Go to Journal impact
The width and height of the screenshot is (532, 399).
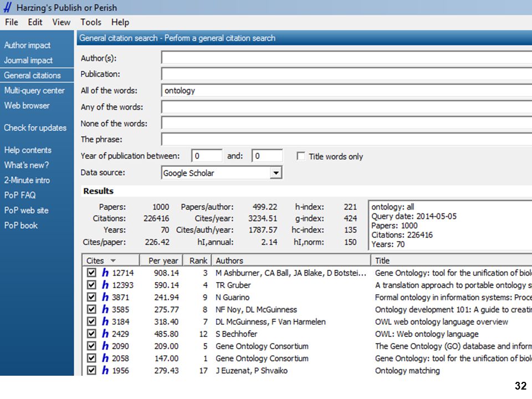coord(28,60)
